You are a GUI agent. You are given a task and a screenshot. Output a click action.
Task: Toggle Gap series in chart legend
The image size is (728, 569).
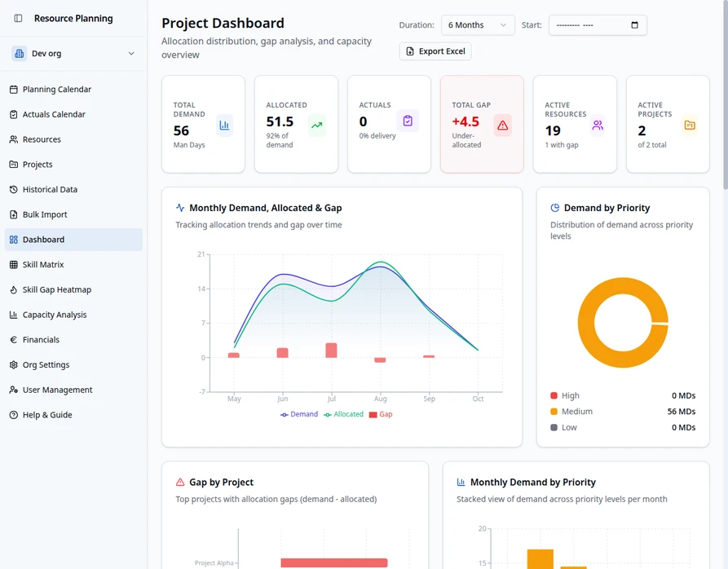381,414
